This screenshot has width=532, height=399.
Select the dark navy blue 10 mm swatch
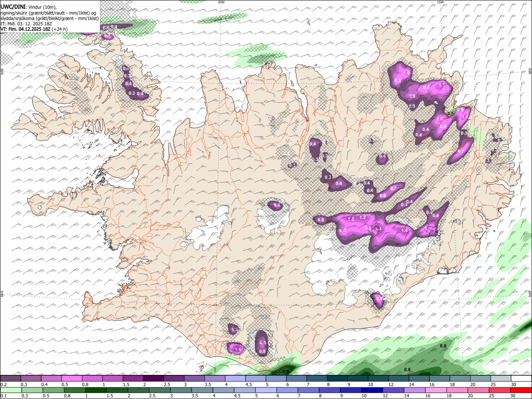point(372,390)
